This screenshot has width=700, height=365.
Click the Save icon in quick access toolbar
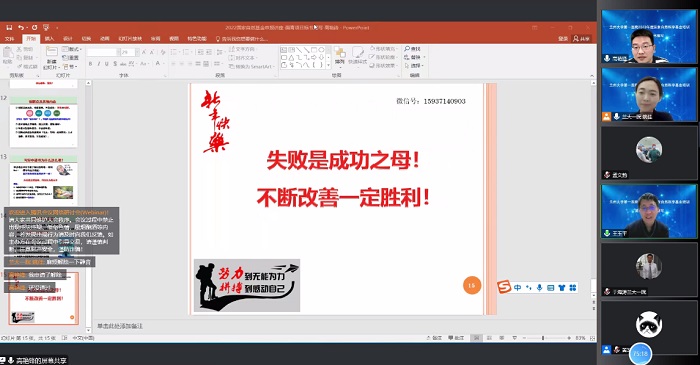point(9,28)
